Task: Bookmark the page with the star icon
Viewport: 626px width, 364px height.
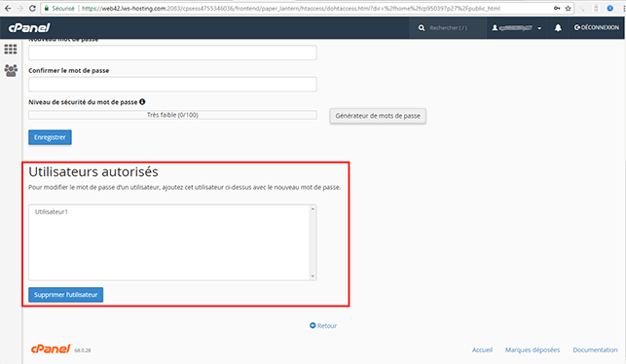Action: pos(568,9)
